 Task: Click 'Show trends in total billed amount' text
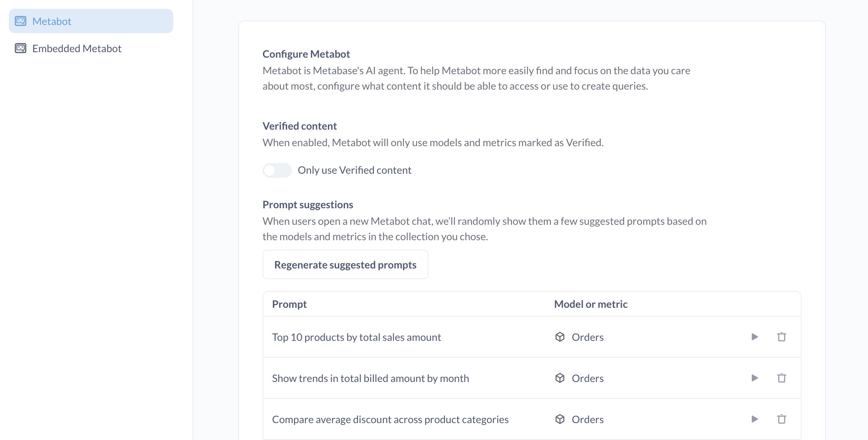(370, 378)
